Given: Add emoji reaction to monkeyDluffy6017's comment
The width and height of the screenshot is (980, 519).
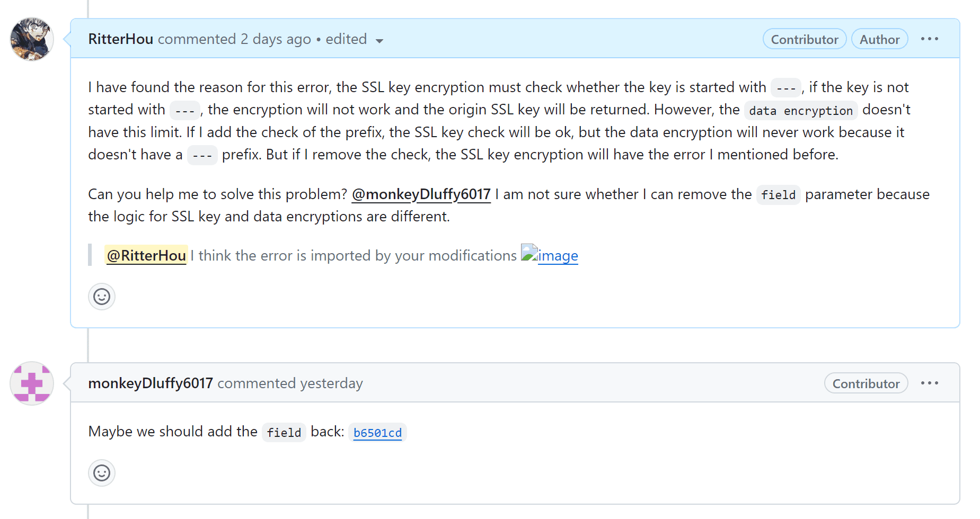Looking at the screenshot, I should 102,473.
